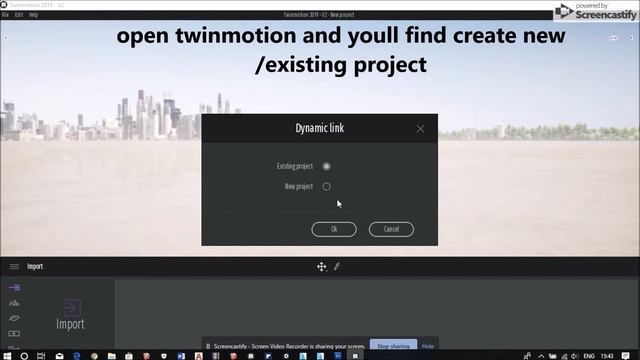
Task: Open Task View in taskbar
Action: [41, 356]
